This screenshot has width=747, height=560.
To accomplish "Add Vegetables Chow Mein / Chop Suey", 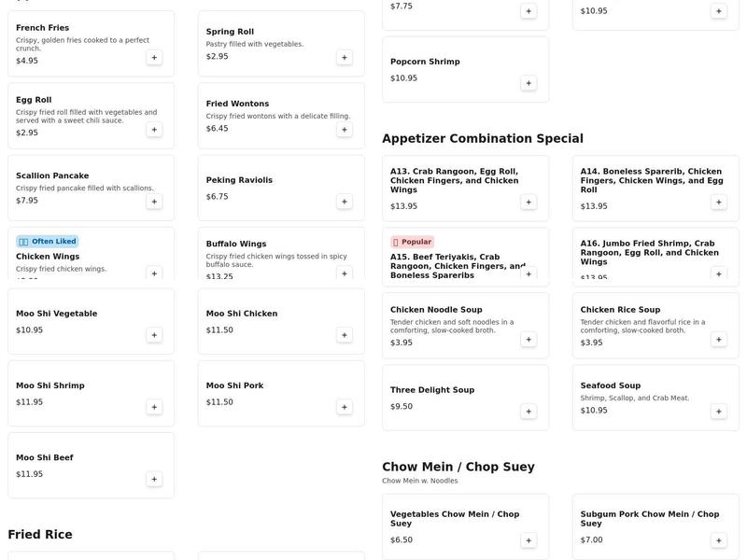I will 529,540.
